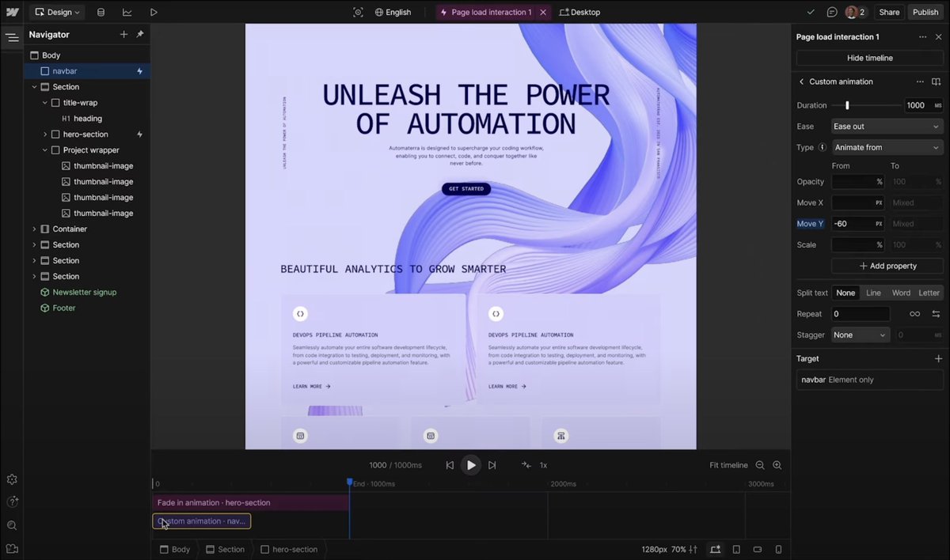Select Line for Split text

tap(873, 293)
